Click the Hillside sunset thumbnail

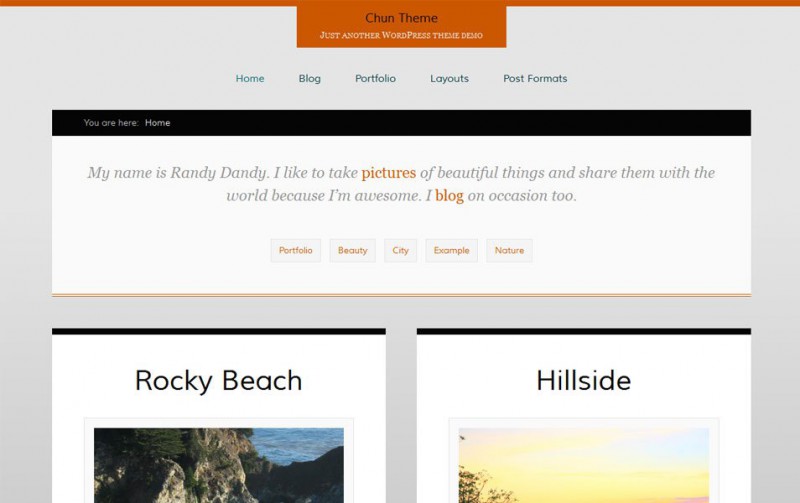click(x=583, y=465)
